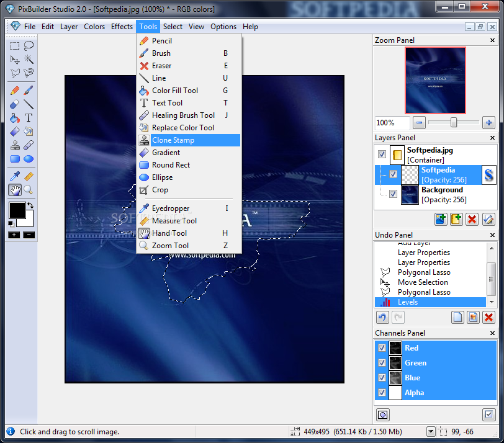Choose Clone Stamp from Tools menu
The width and height of the screenshot is (504, 443).
[189, 140]
